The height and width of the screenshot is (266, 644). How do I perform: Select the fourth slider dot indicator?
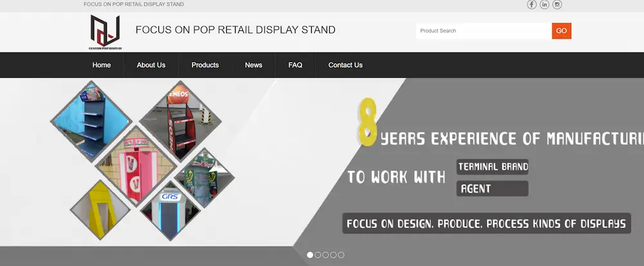(333, 255)
